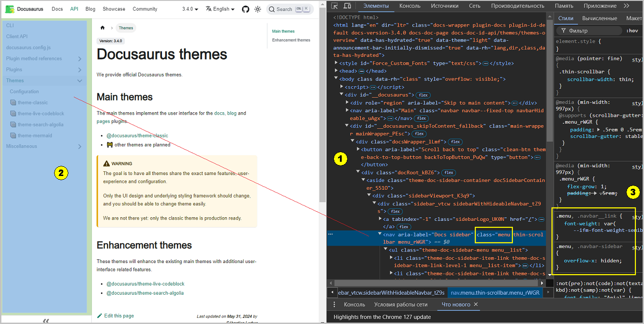This screenshot has height=324, width=644.
Task: Switch to Источники DevTools tab
Action: coord(444,6)
